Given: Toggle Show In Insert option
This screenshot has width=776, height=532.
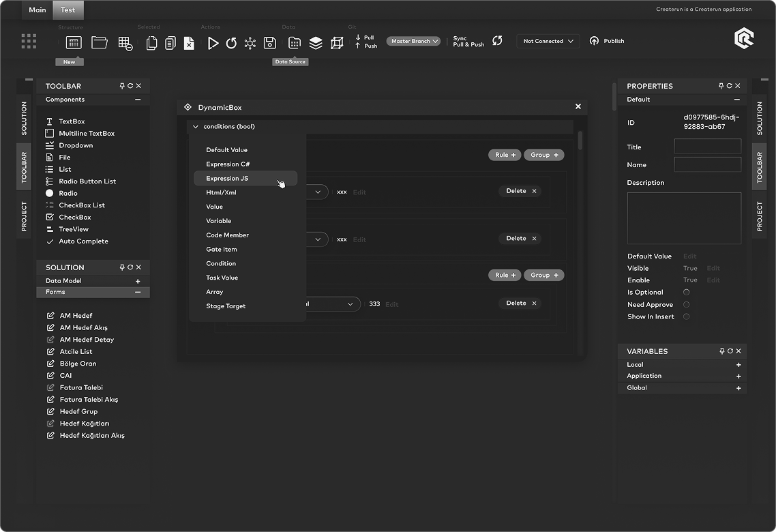Looking at the screenshot, I should 686,316.
